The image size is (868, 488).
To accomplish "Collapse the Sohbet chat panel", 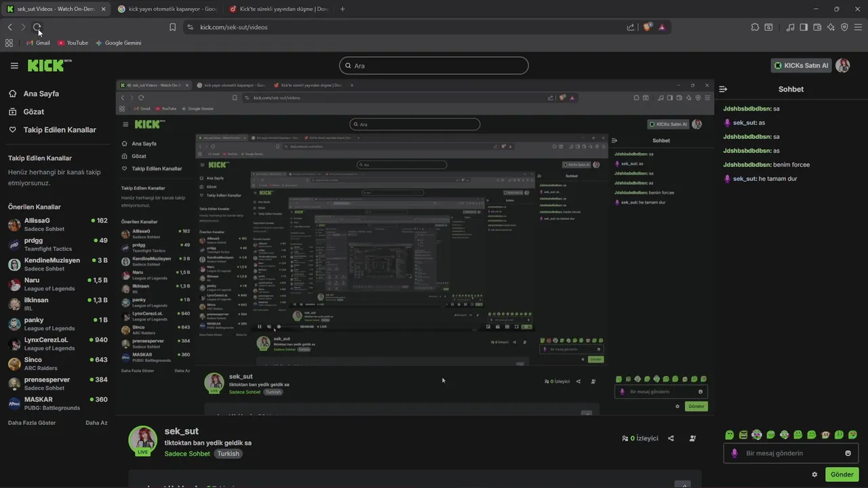I will tap(724, 89).
